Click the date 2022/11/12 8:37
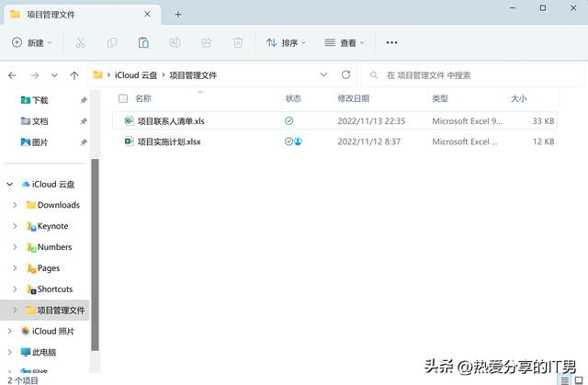Screen dimensions: 588x385 coord(369,142)
